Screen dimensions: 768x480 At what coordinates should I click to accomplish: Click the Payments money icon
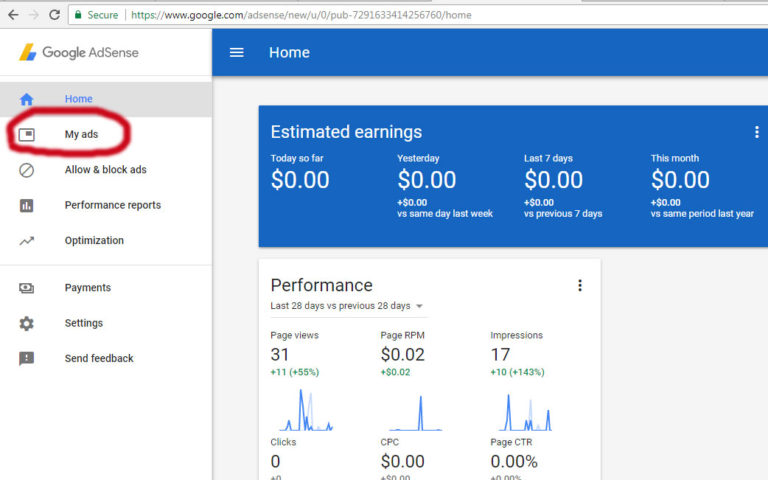[26, 288]
